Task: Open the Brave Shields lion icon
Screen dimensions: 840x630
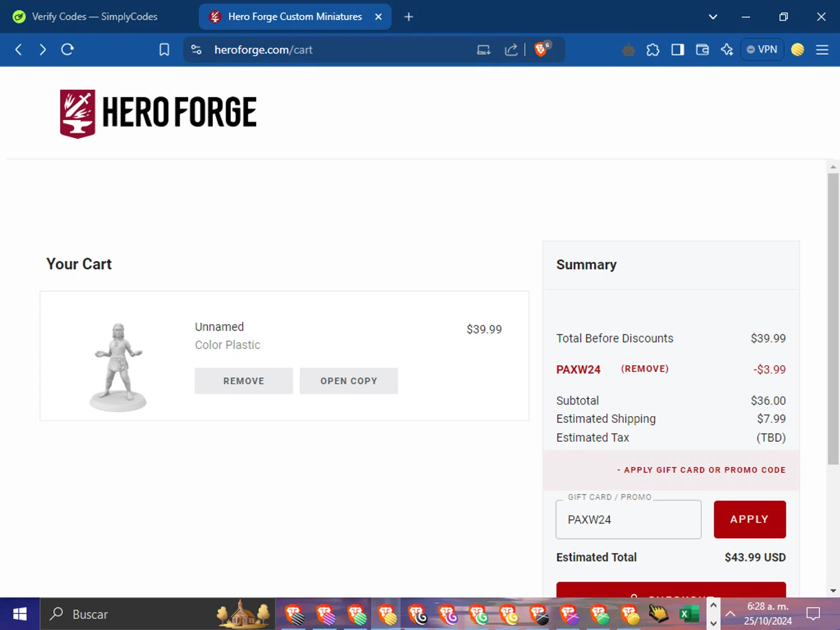Action: pyautogui.click(x=541, y=49)
